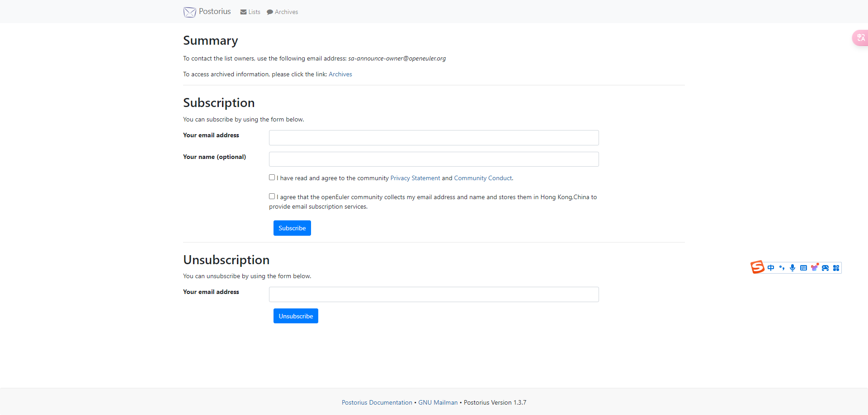Tick the Hong Kong data storage consent checkbox
Image resolution: width=868 pixels, height=415 pixels.
[x=272, y=196]
